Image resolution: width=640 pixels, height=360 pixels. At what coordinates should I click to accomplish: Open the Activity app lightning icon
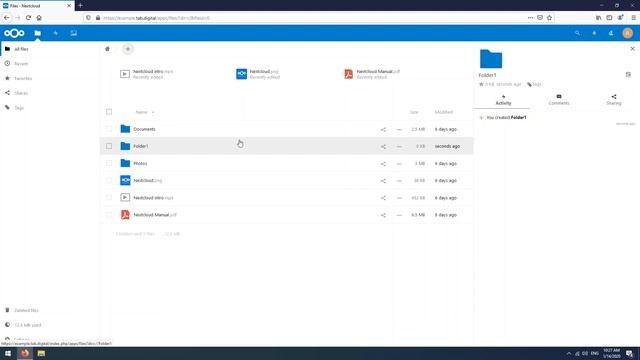coord(56,33)
